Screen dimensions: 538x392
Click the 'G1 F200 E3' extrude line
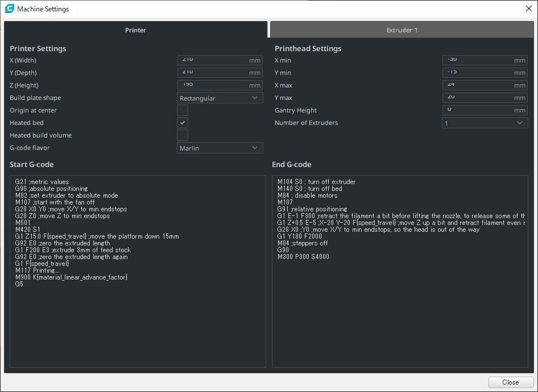coord(73,250)
